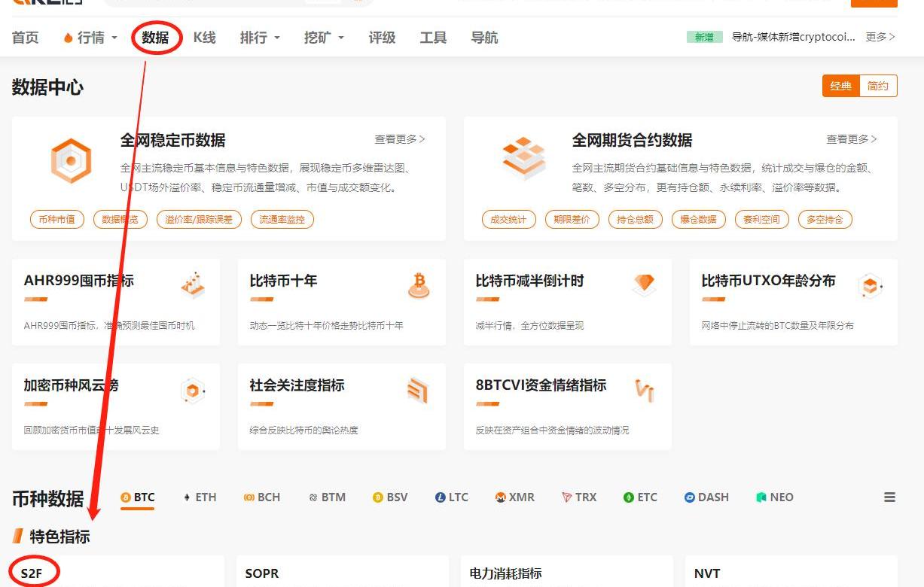
Task: Click the halving countdown diamond icon
Action: (x=644, y=284)
